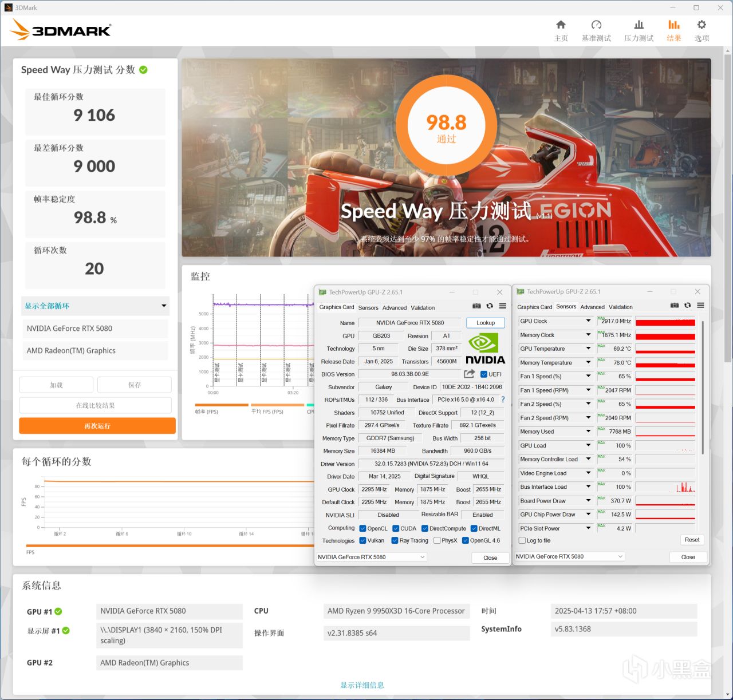Expand the Memory Temperature sensor dropdown
The image size is (733, 700).
[x=588, y=362]
